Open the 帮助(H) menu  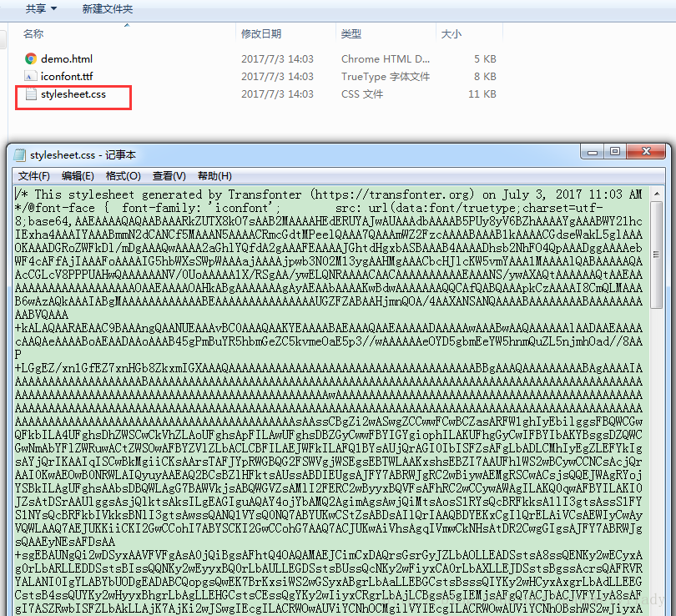(x=214, y=176)
